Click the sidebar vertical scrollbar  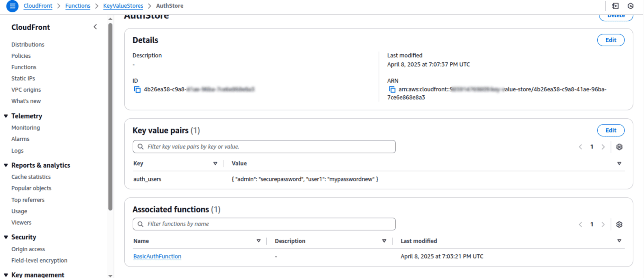pyautogui.click(x=110, y=116)
